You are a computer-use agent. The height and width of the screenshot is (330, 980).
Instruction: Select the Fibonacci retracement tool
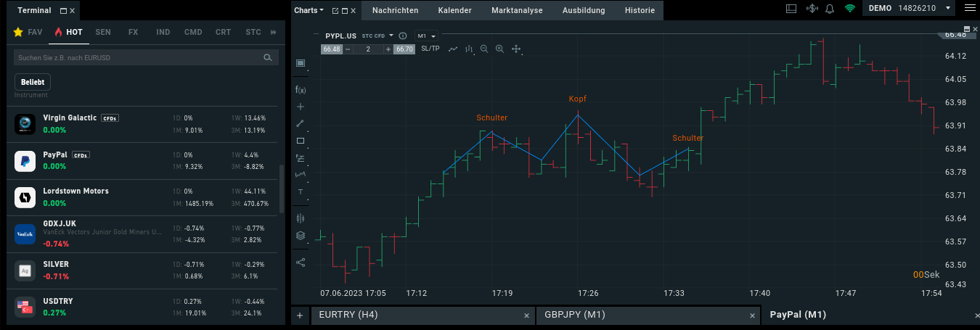(x=301, y=158)
